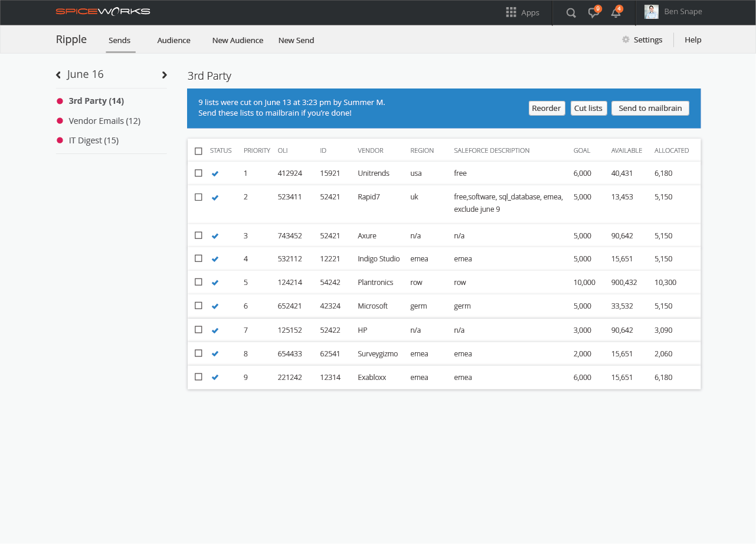This screenshot has width=756, height=544.
Task: Select Vendor Emails (12) in the sidebar
Action: coord(104,121)
